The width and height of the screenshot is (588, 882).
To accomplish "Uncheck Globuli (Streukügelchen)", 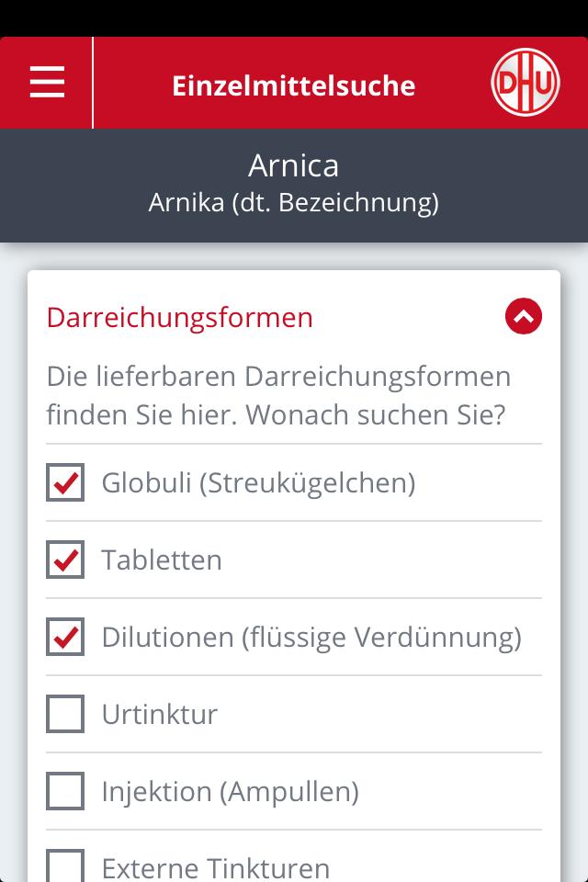I will click(64, 481).
